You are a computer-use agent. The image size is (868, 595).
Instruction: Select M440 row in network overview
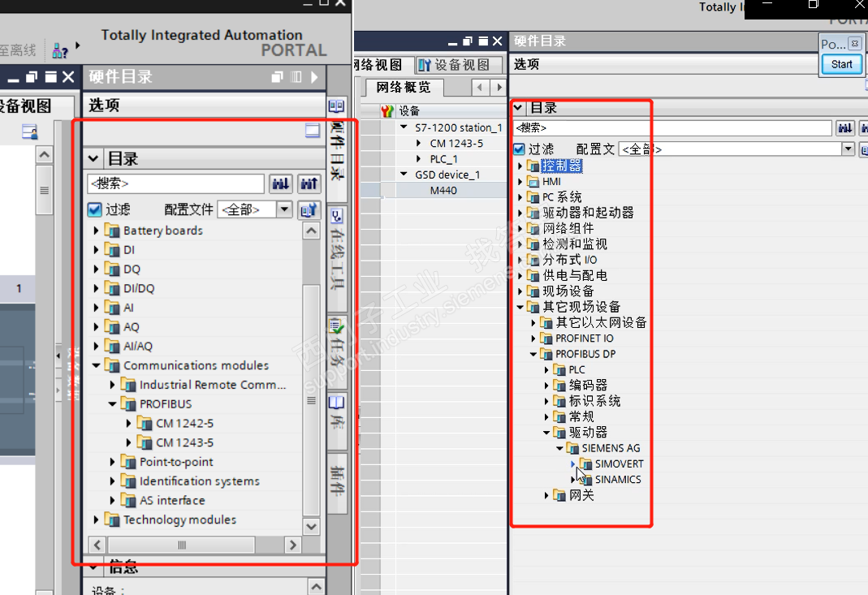[x=443, y=191]
